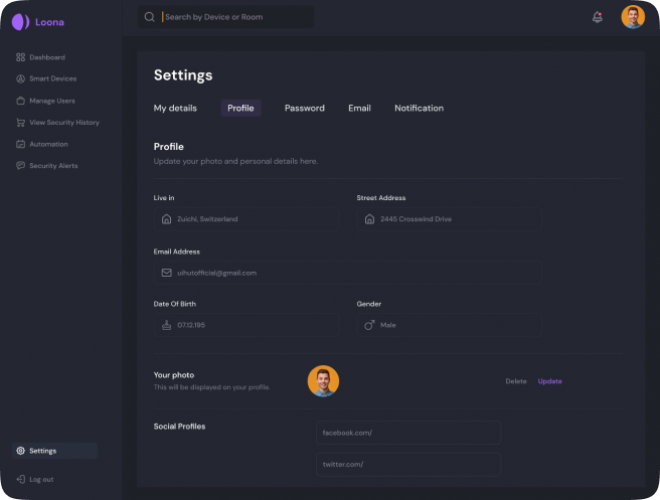This screenshot has height=500, width=660.
Task: Click the Log out arrow icon
Action: [x=20, y=479]
